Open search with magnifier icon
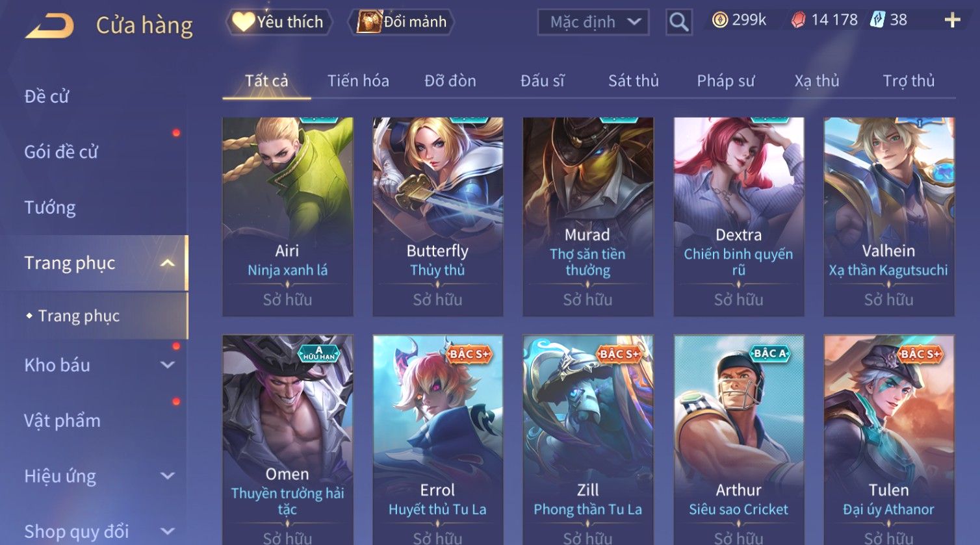Image resolution: width=980 pixels, height=545 pixels. 678,23
